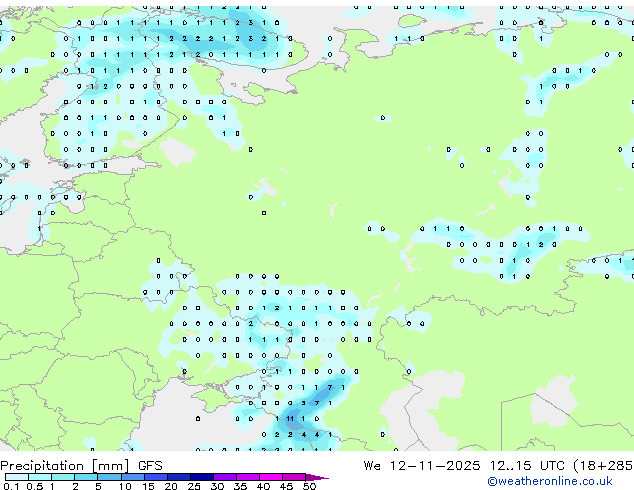Click the "(18+285" forecast offset text
This screenshot has height=490, width=634.
tap(604, 466)
